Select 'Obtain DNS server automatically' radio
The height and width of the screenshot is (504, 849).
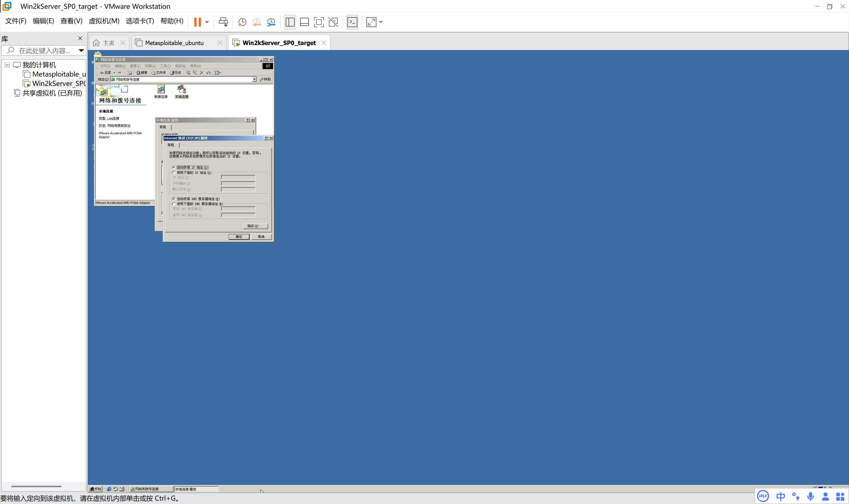174,199
